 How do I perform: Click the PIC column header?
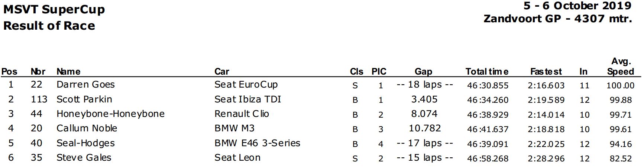pyautogui.click(x=379, y=72)
